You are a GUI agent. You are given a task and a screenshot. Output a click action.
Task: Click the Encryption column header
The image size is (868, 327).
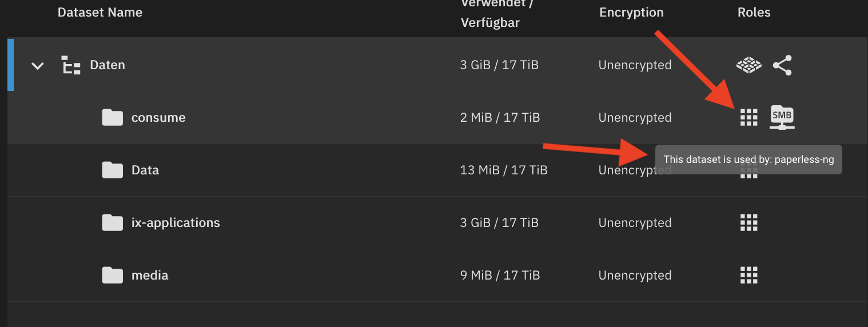coord(631,13)
